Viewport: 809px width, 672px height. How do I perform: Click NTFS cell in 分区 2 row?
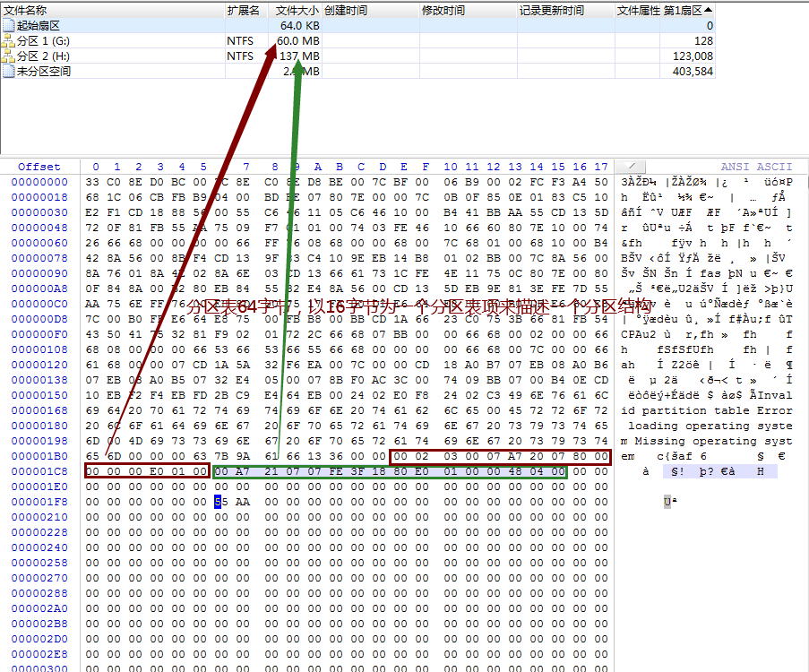point(240,56)
